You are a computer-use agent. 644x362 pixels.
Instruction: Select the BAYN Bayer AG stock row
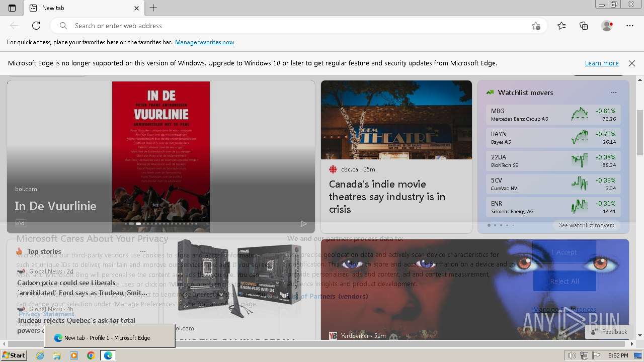(x=553, y=138)
